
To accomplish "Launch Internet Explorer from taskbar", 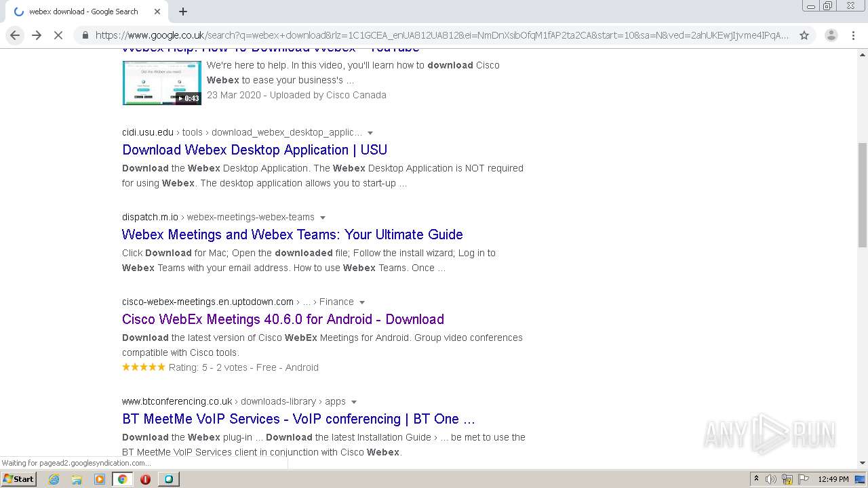I will pos(54,479).
